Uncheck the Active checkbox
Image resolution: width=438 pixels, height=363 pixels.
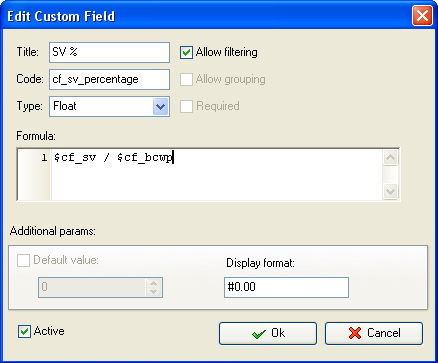point(24,332)
